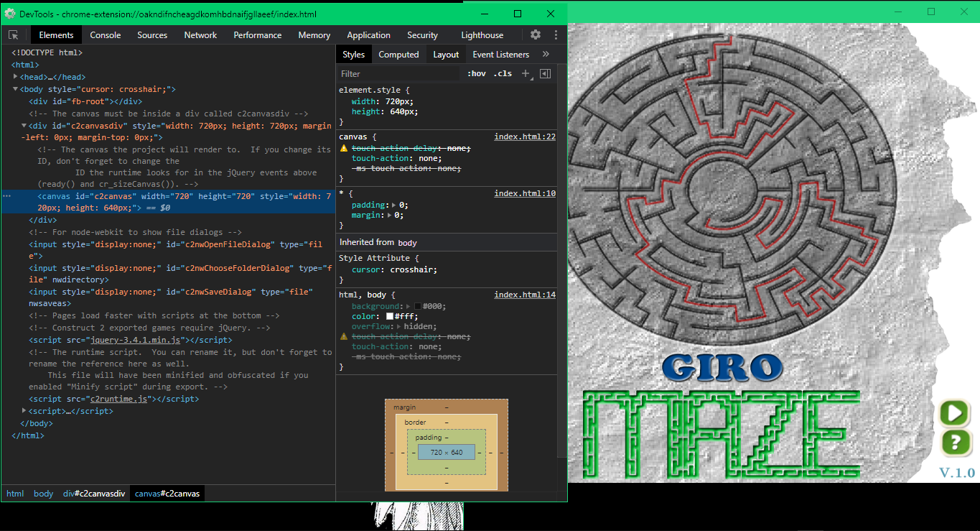
Task: Activate the inspect element picker icon
Action: coord(14,34)
